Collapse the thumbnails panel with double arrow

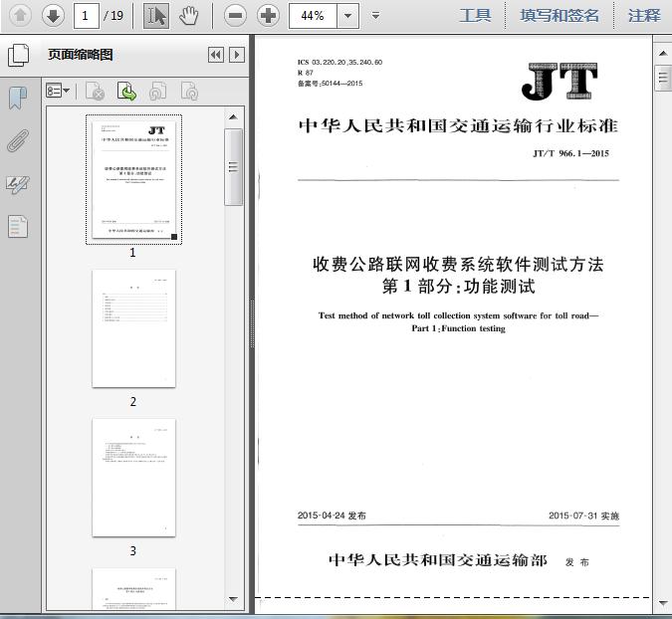tap(216, 55)
